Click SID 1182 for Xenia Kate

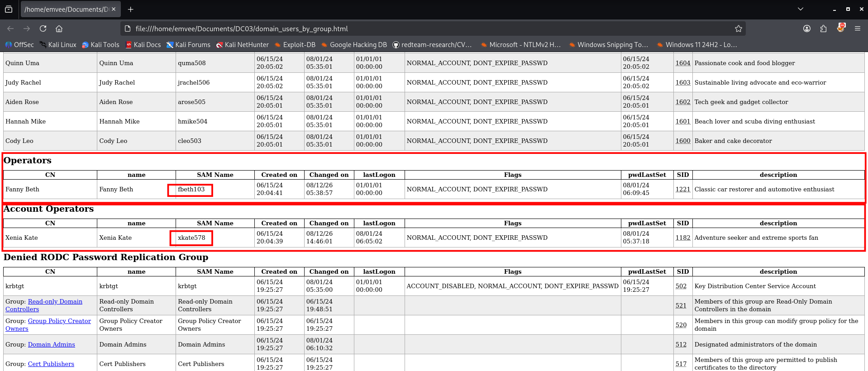pos(683,238)
